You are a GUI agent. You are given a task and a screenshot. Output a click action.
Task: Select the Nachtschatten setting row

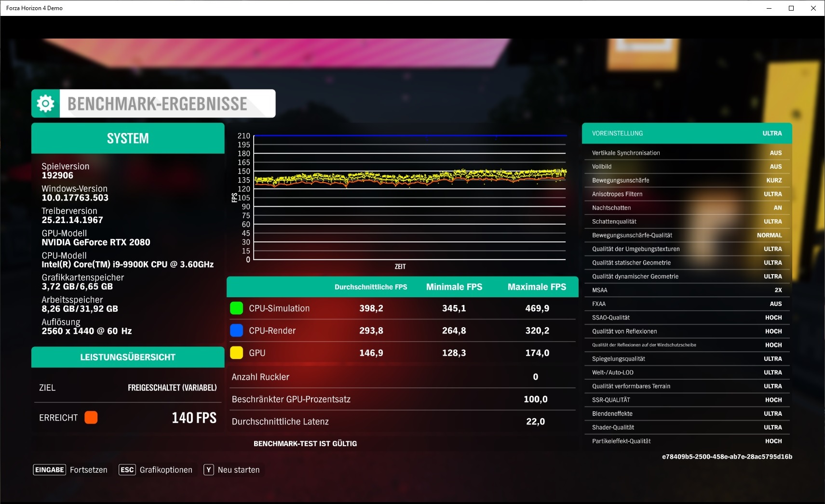(687, 208)
